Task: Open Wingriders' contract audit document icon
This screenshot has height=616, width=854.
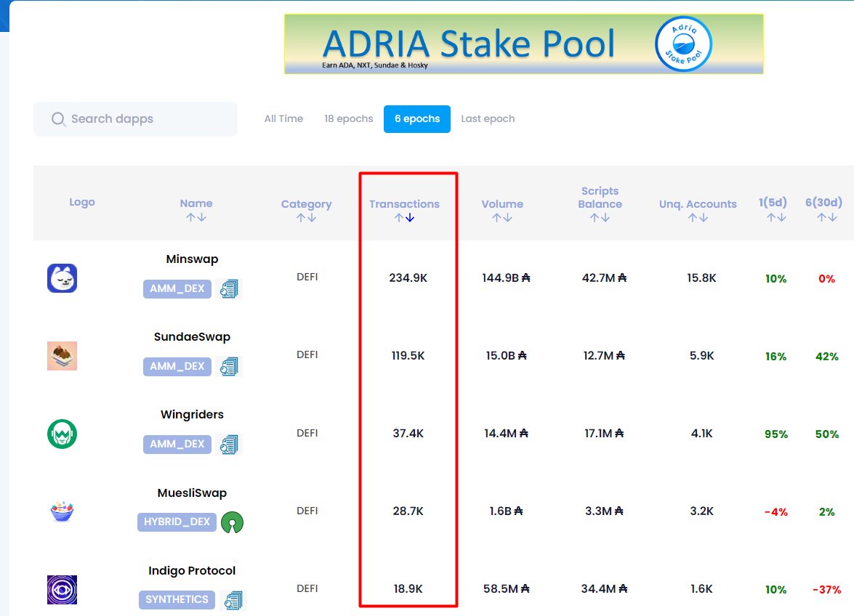Action: [229, 444]
